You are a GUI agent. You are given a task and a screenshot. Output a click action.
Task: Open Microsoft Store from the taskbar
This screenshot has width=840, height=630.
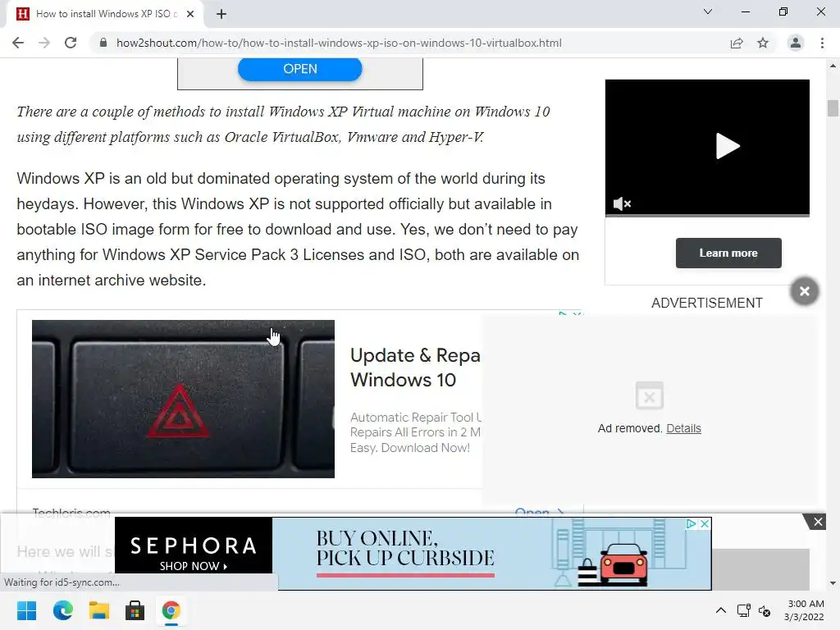click(x=135, y=610)
